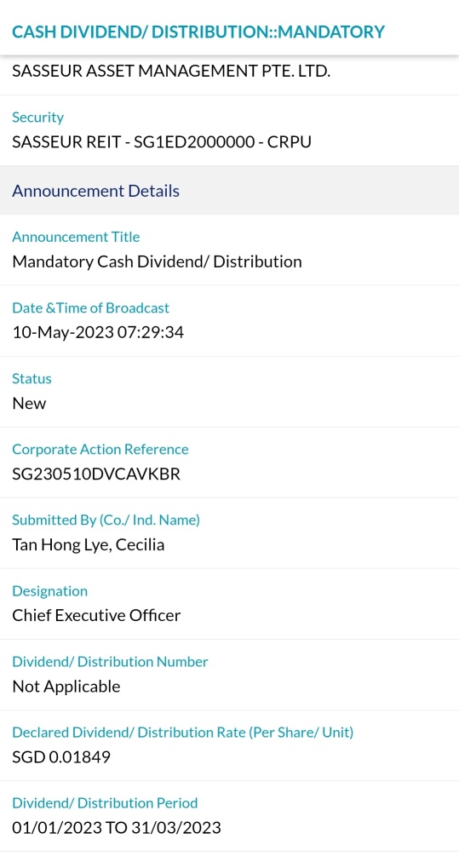Click the Status label

(x=32, y=379)
